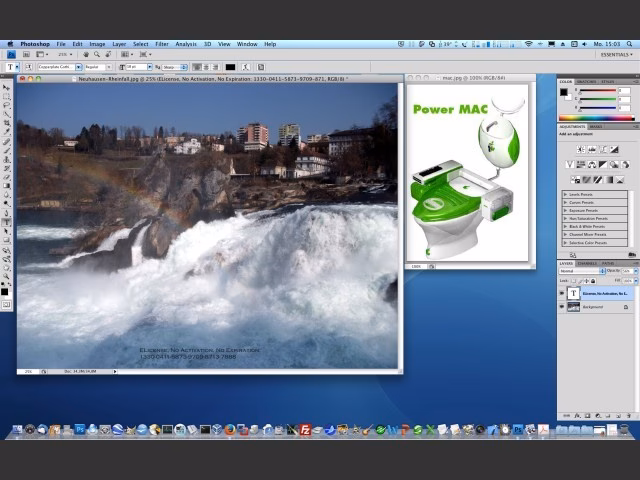Switch to the Paths tab
The image size is (640, 480).
[607, 263]
